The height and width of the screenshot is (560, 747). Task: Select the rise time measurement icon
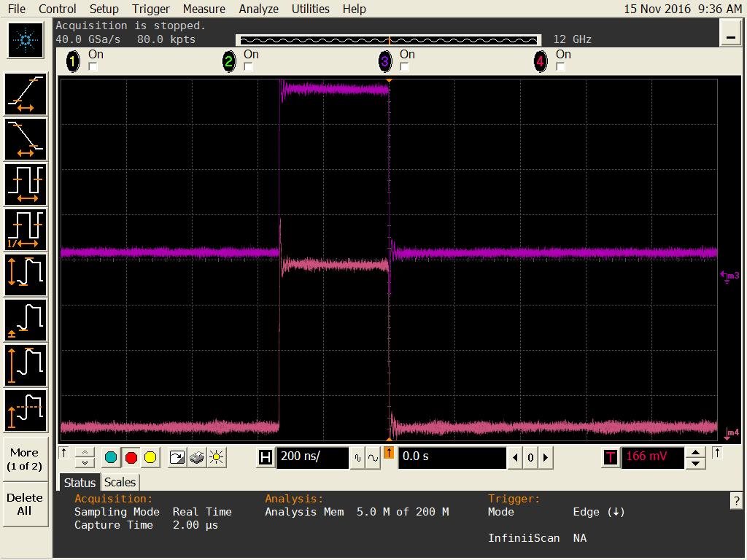[26, 94]
